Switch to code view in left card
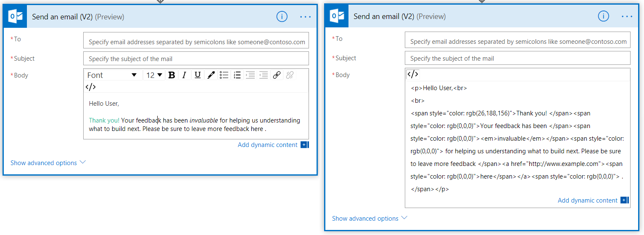This screenshot has height=235, width=644. [90, 87]
